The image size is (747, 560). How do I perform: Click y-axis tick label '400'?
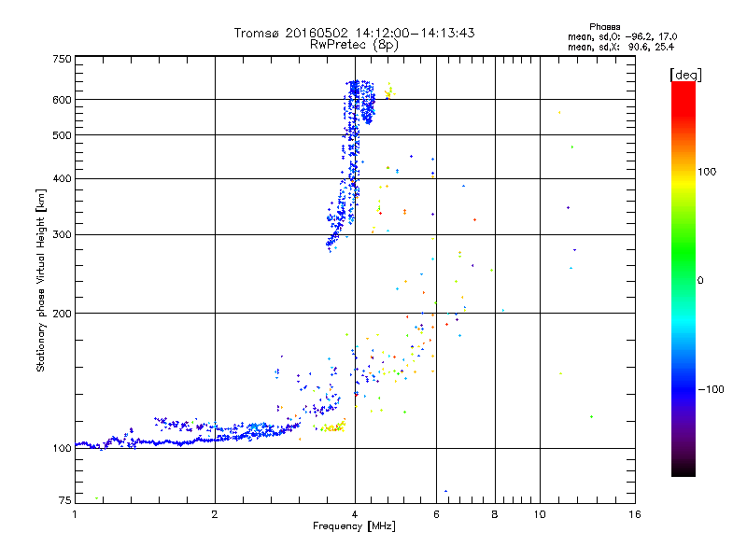[62, 178]
